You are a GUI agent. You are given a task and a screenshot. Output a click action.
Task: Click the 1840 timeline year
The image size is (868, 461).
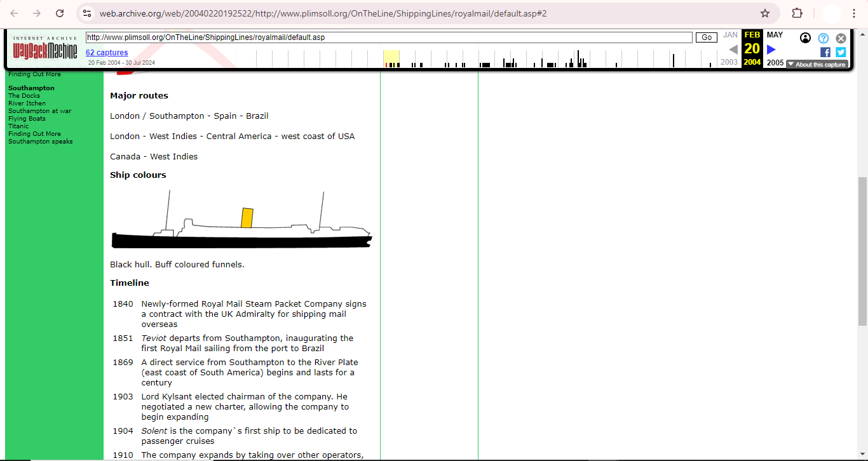tap(123, 304)
